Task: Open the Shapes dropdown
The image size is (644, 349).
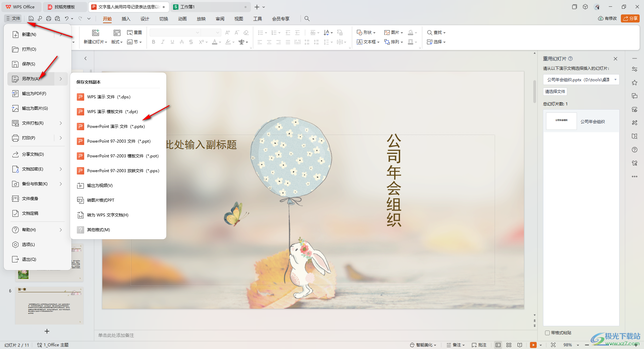Action: [366, 33]
